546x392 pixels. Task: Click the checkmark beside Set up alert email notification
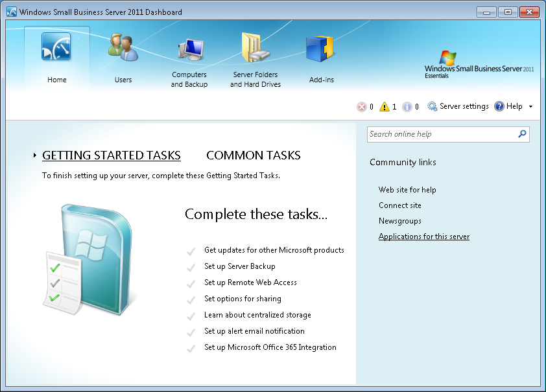pos(191,332)
